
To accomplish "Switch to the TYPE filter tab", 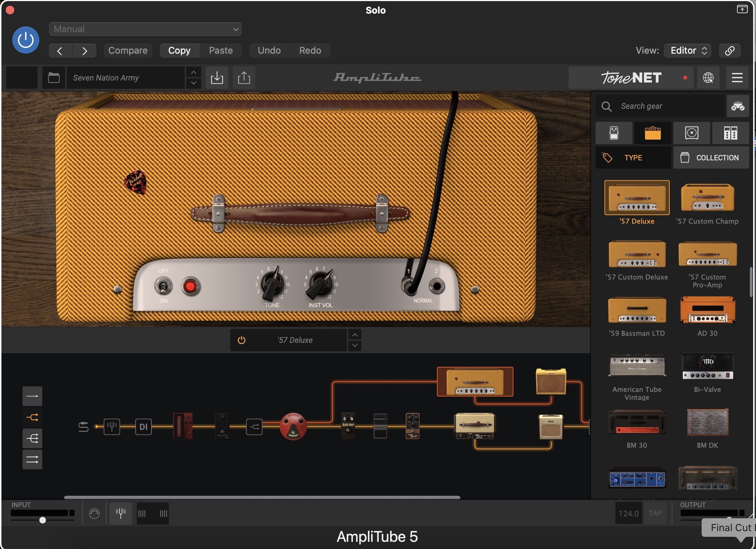I will click(x=633, y=157).
